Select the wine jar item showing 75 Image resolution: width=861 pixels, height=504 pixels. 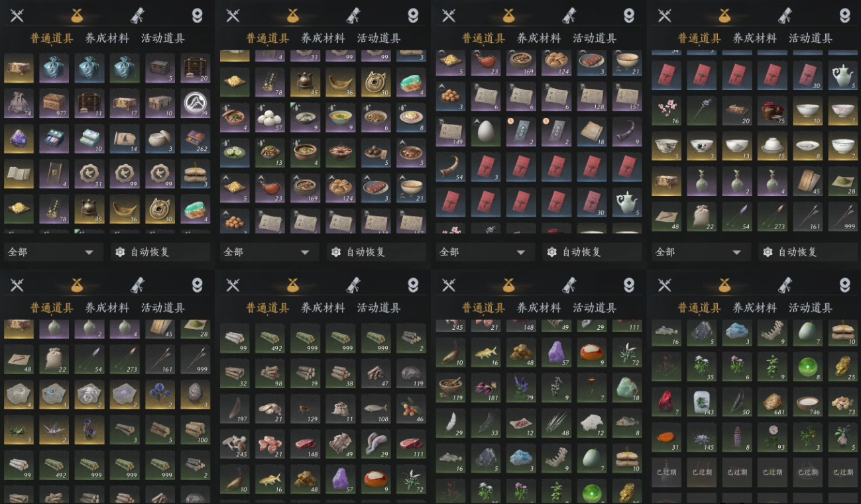[x=773, y=110]
